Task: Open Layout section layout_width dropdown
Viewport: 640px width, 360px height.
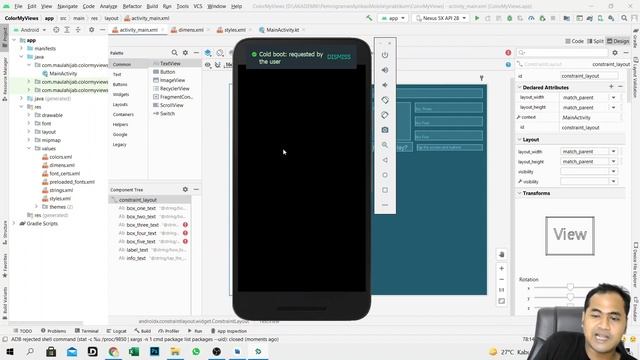Action: pyautogui.click(x=613, y=151)
